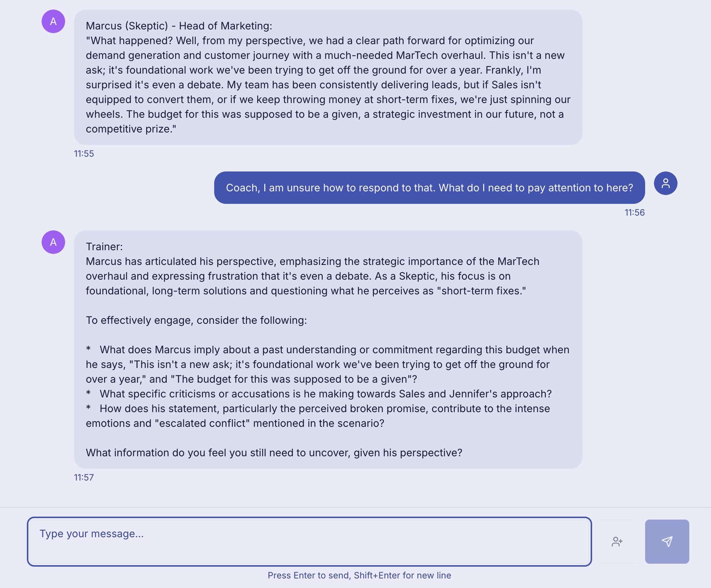Click the Trainer message avatar
Screen dimensions: 711x588
[53, 242]
